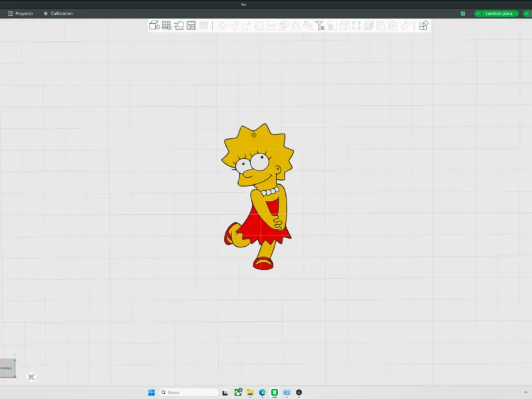Show hidden system tray icons

[526, 392]
